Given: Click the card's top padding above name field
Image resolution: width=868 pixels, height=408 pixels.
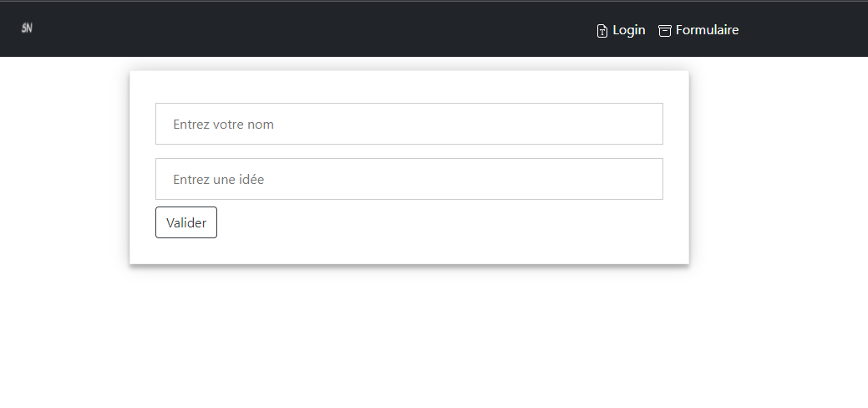Looking at the screenshot, I should click(x=409, y=87).
